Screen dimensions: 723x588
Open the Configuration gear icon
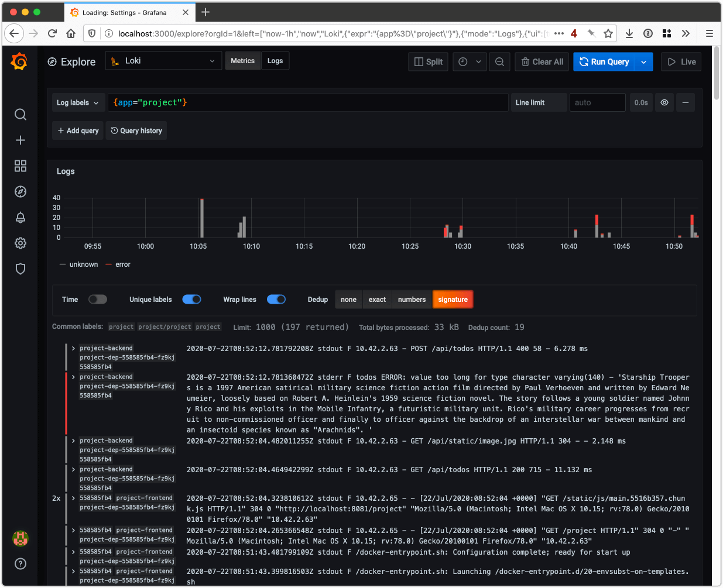[x=20, y=243]
